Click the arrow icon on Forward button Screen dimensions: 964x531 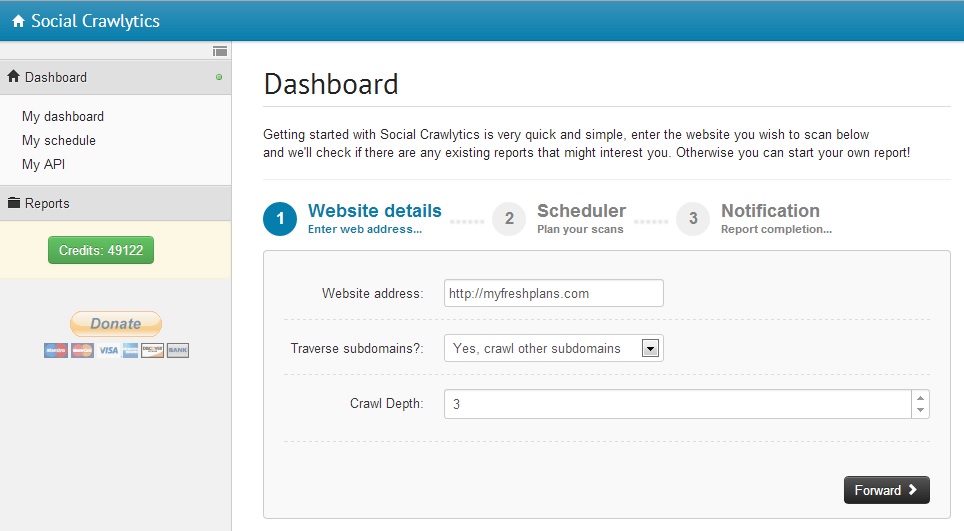pyautogui.click(x=912, y=490)
